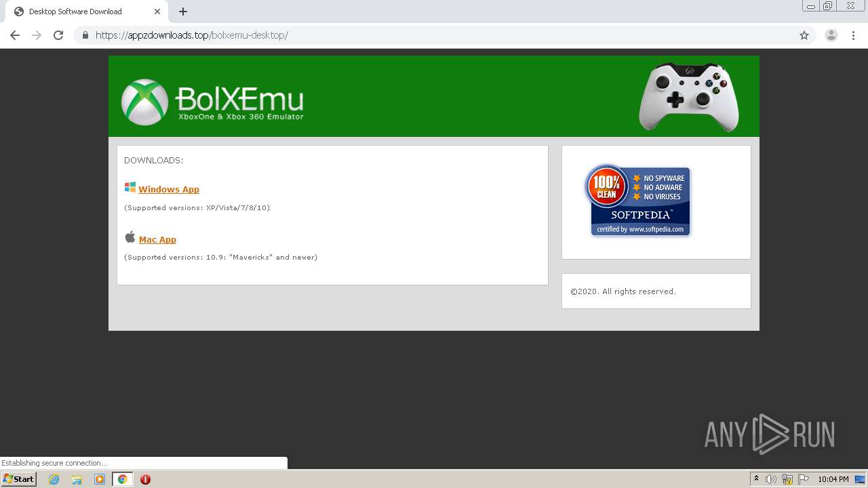This screenshot has height=488, width=868.
Task: Download the Mac App link
Action: [x=157, y=239]
